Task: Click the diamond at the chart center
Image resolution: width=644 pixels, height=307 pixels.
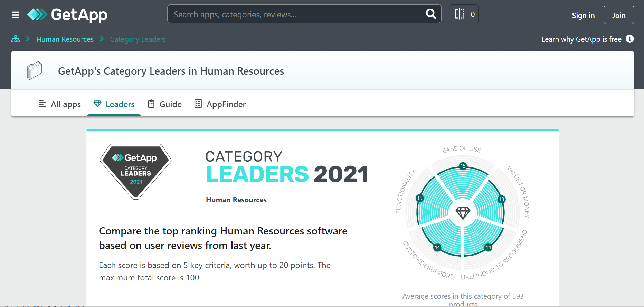Action: [463, 213]
